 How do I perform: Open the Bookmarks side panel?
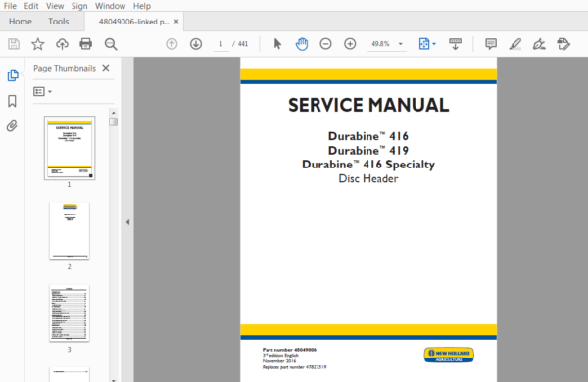tap(12, 101)
